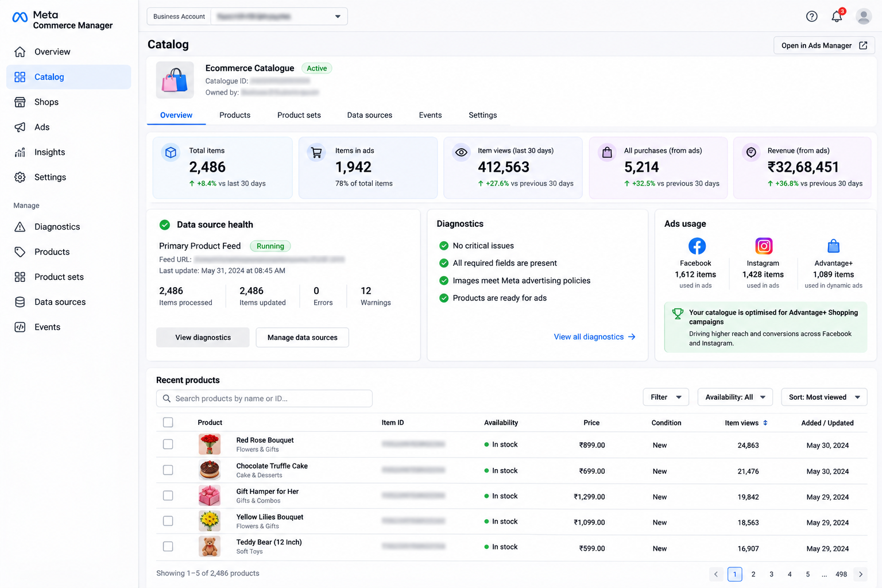Check the Teddy Bear (12 Inch) checkbox

pos(168,547)
